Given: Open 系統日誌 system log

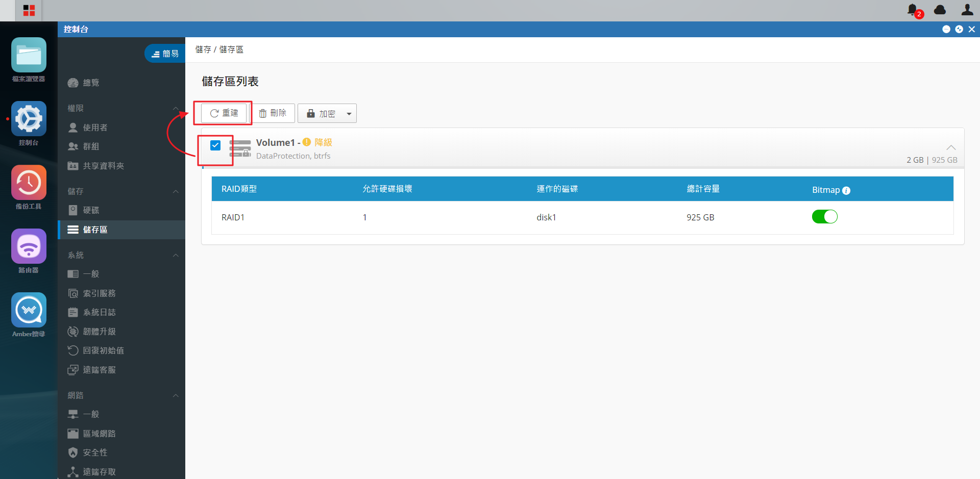Looking at the screenshot, I should (x=121, y=312).
